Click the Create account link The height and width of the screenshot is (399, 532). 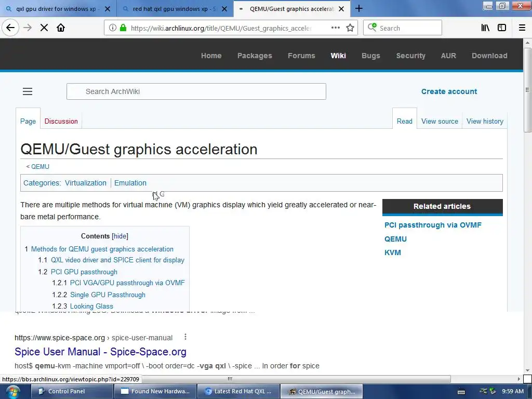(449, 91)
